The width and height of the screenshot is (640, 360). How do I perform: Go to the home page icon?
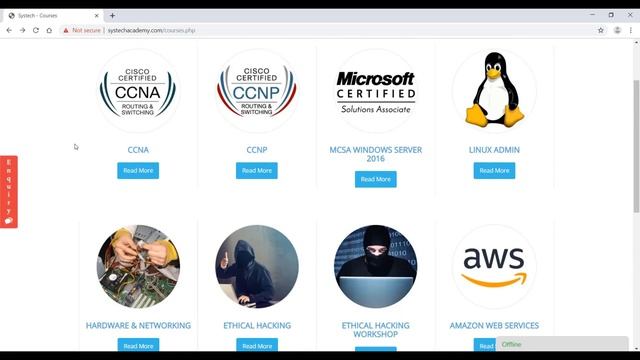[x=49, y=30]
